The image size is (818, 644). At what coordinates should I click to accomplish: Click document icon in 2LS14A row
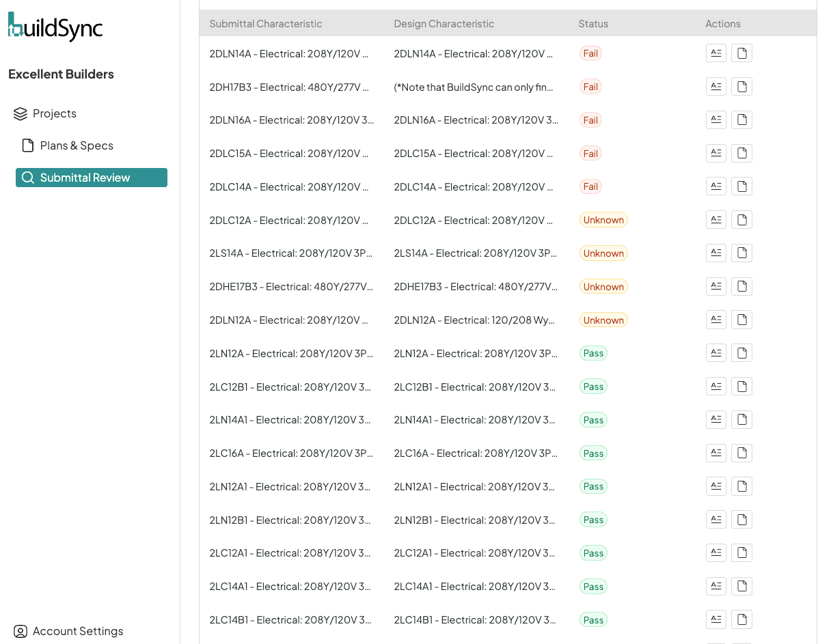[x=742, y=253]
